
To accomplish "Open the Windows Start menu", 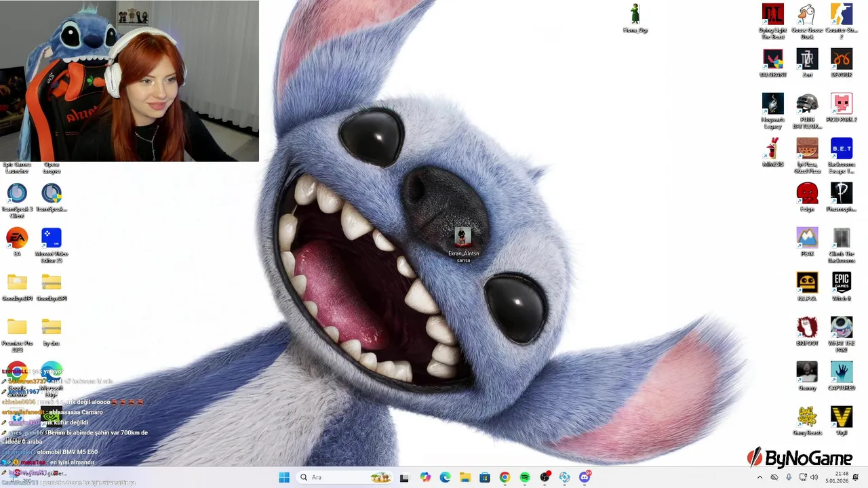I will click(x=284, y=477).
